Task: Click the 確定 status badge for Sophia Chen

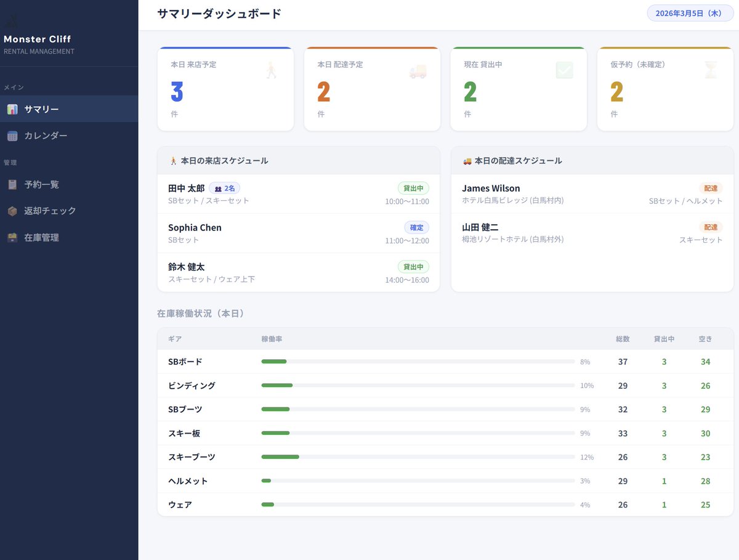Action: pyautogui.click(x=417, y=227)
